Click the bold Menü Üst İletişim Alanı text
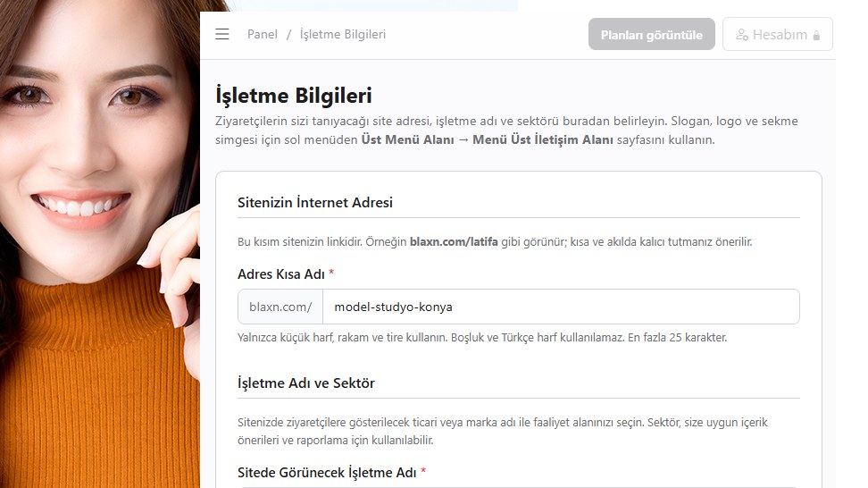The image size is (868, 488). click(543, 140)
